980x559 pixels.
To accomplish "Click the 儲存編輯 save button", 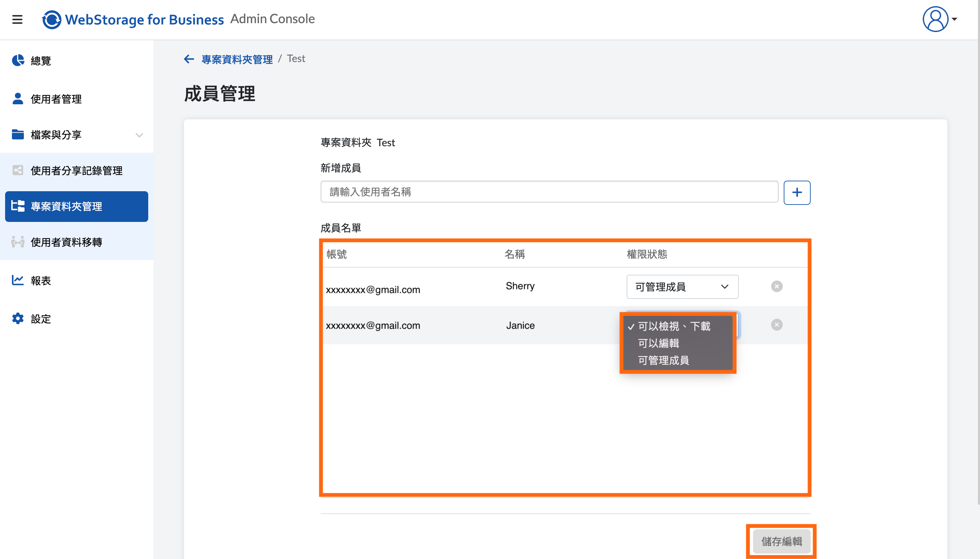I will point(782,541).
